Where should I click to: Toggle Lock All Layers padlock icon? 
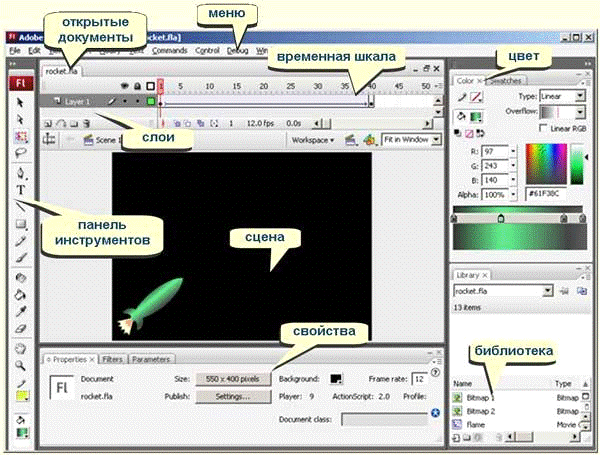click(137, 86)
